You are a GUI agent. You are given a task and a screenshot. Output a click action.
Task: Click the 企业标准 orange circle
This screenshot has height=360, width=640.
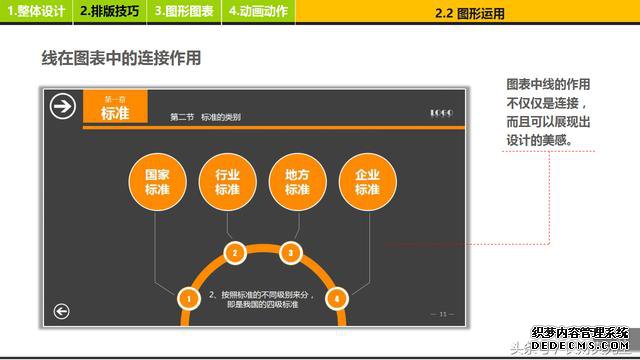pos(368,182)
